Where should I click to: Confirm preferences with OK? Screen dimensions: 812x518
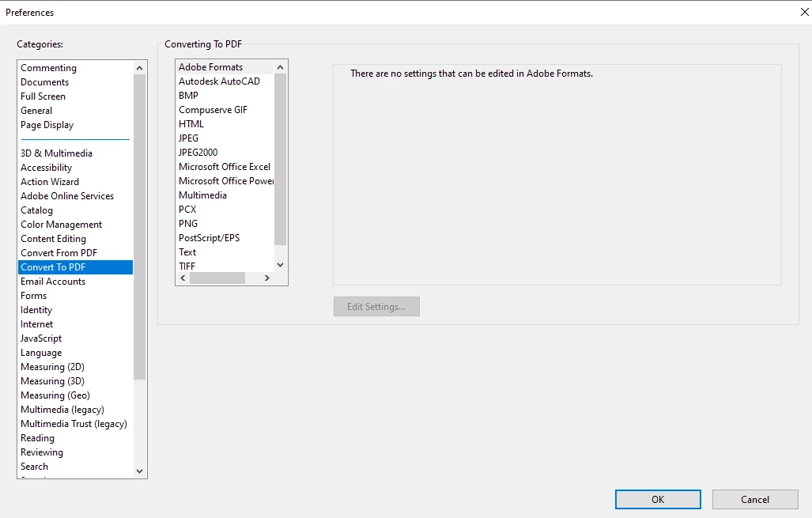point(658,499)
